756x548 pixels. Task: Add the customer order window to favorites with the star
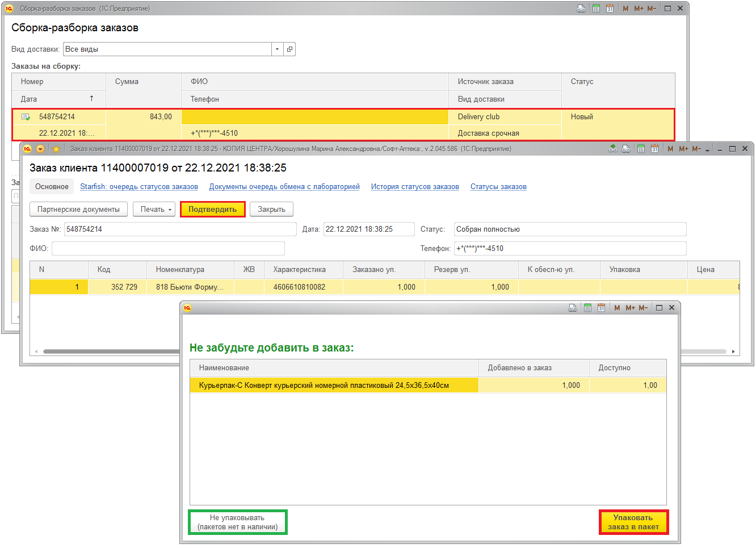click(56, 149)
